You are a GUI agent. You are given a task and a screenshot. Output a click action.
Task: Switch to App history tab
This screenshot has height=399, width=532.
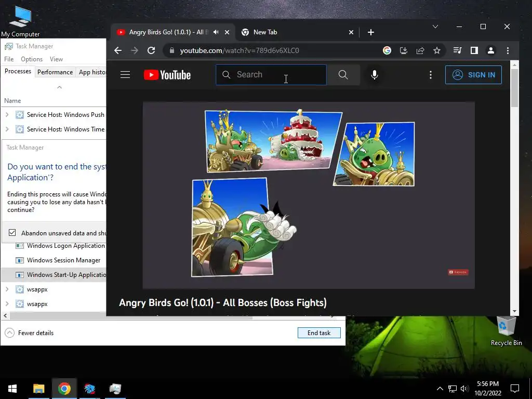pos(91,72)
